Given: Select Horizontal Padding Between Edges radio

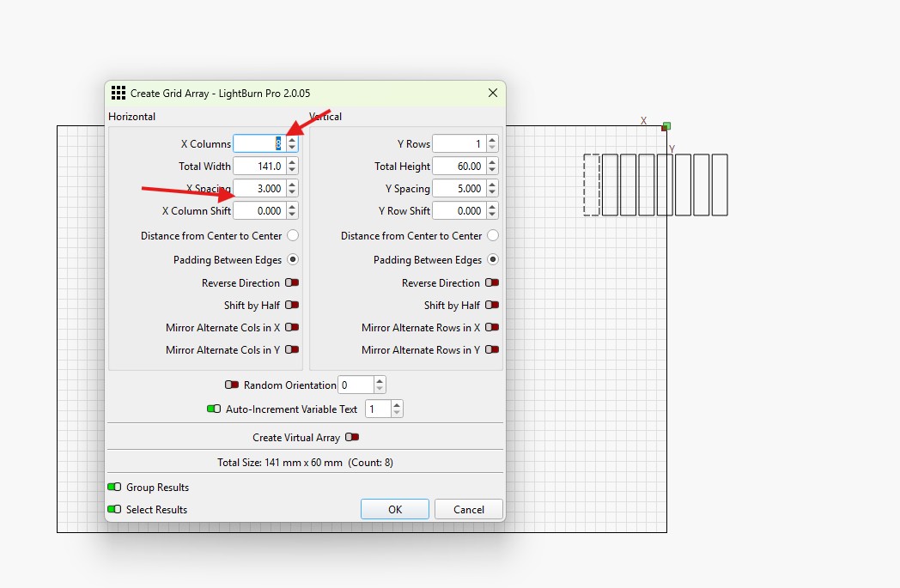Looking at the screenshot, I should point(293,259).
